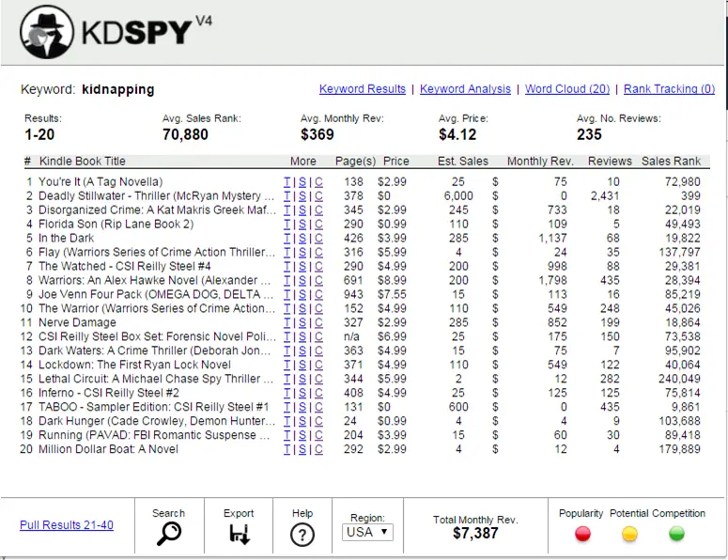728x560 pixels.
Task: Click monthly revenue value 1,798
Action: [x=552, y=280]
